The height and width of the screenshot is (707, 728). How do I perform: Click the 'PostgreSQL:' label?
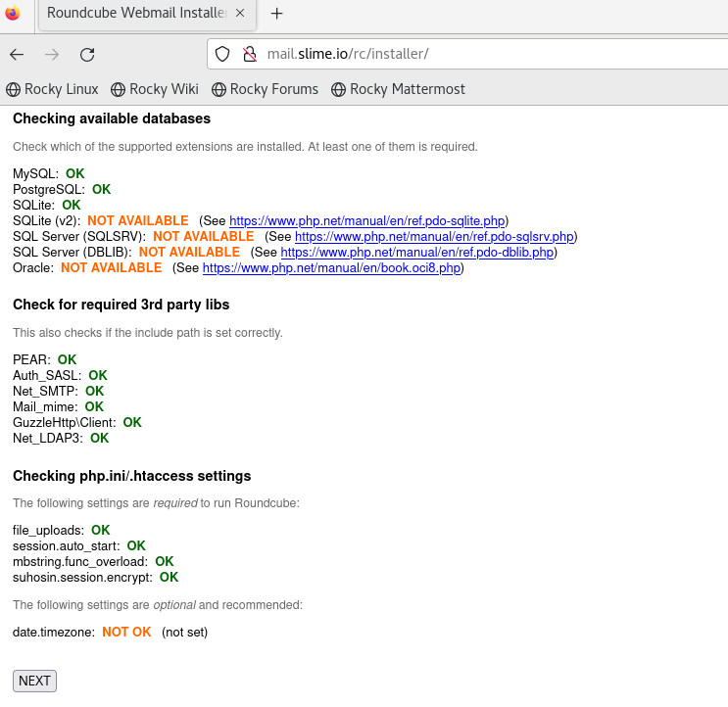pyautogui.click(x=49, y=190)
